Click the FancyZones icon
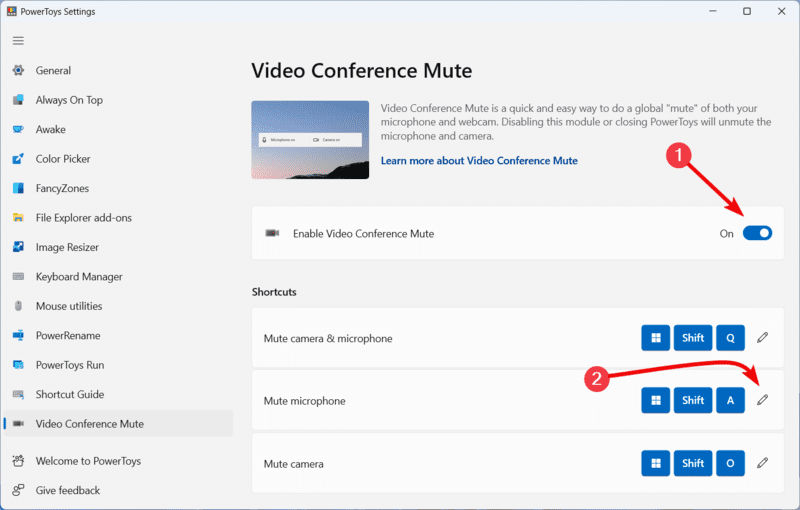This screenshot has height=510, width=800. coord(18,188)
